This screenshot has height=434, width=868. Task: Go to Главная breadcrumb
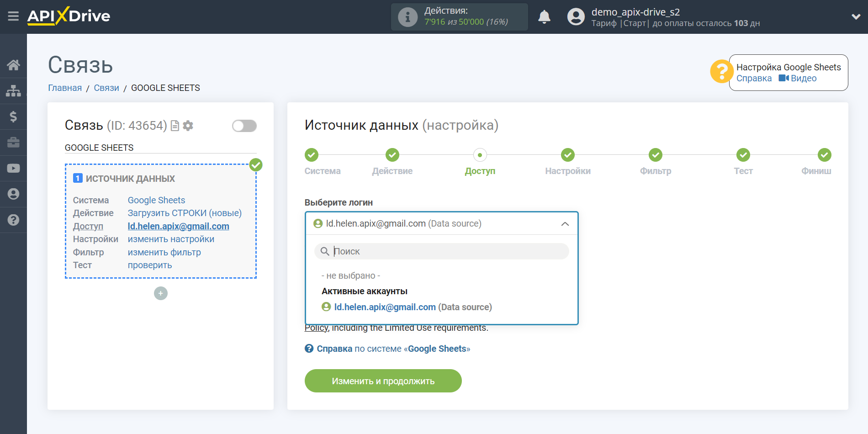65,88
